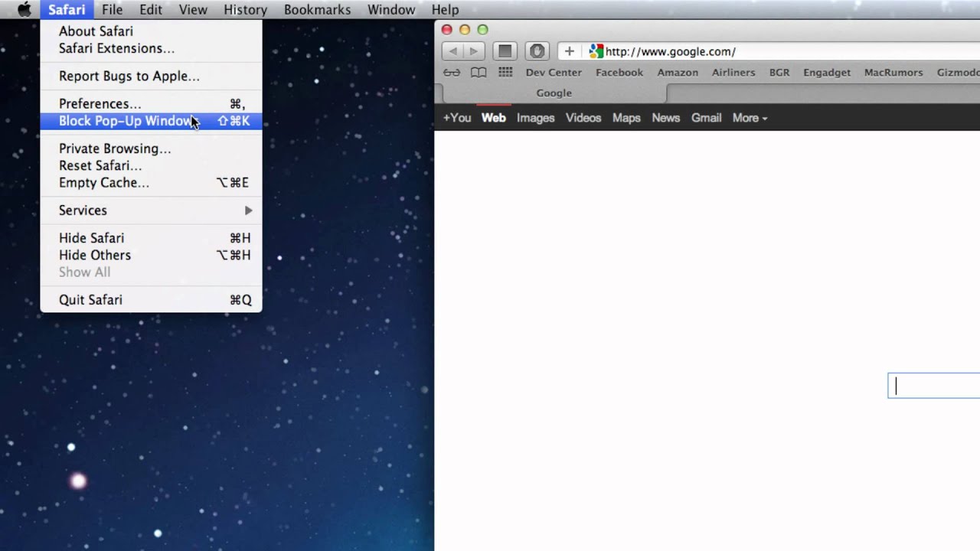Open the Engadget bookmark
Image resolution: width=980 pixels, height=551 pixels.
pyautogui.click(x=827, y=73)
